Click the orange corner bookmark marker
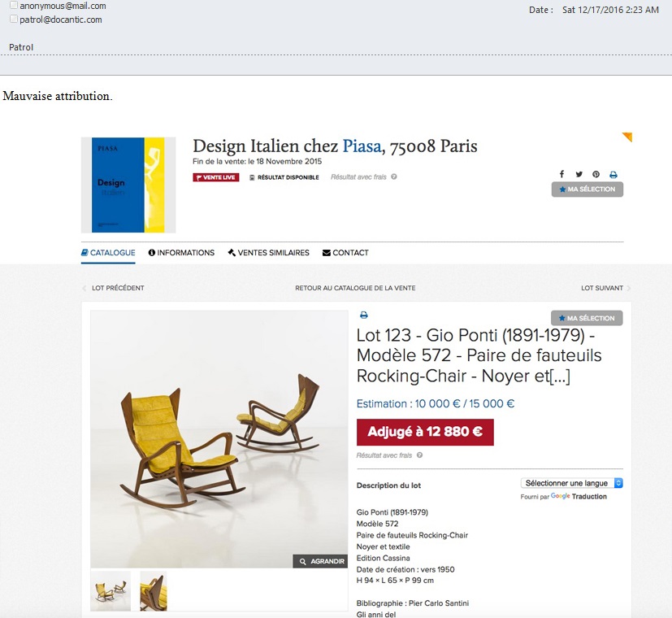 627,137
